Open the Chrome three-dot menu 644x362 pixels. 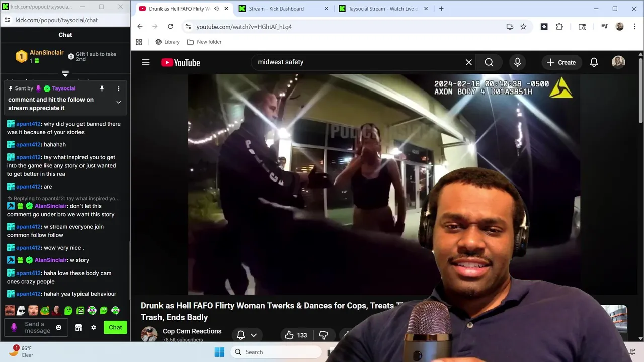(634, 27)
